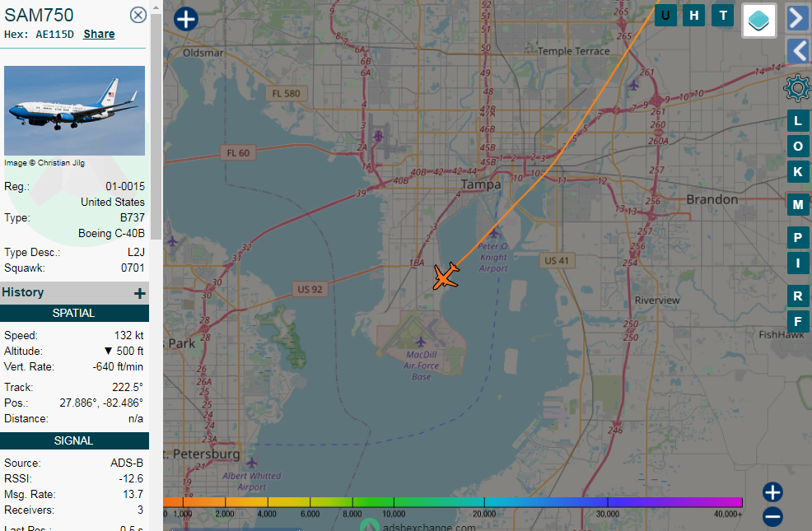Click the hex code AE115D
This screenshot has width=812, height=531.
click(x=55, y=34)
